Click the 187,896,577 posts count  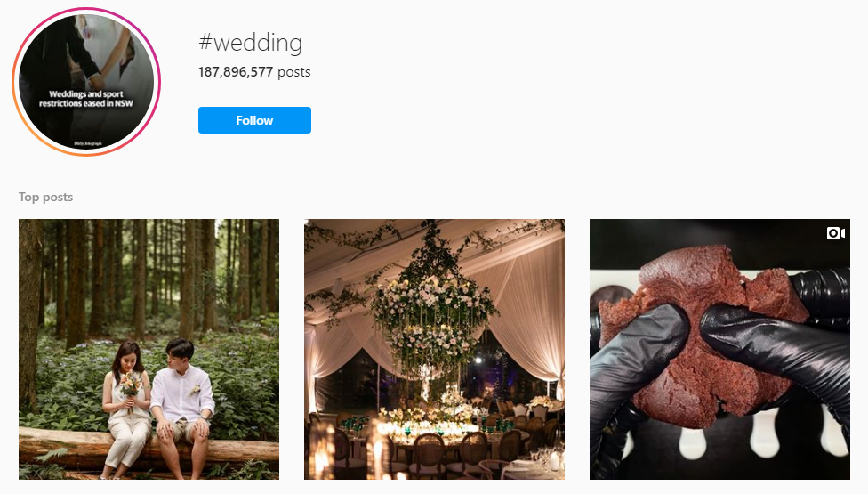pos(254,72)
